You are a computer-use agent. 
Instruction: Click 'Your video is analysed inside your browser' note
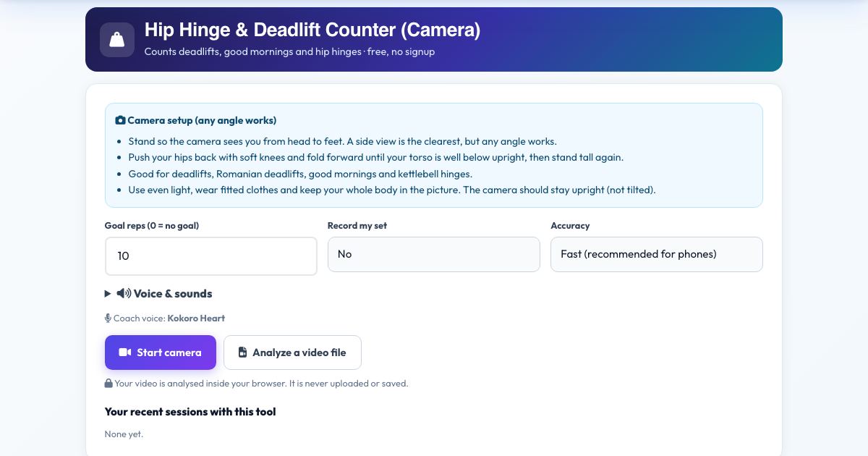(261, 383)
